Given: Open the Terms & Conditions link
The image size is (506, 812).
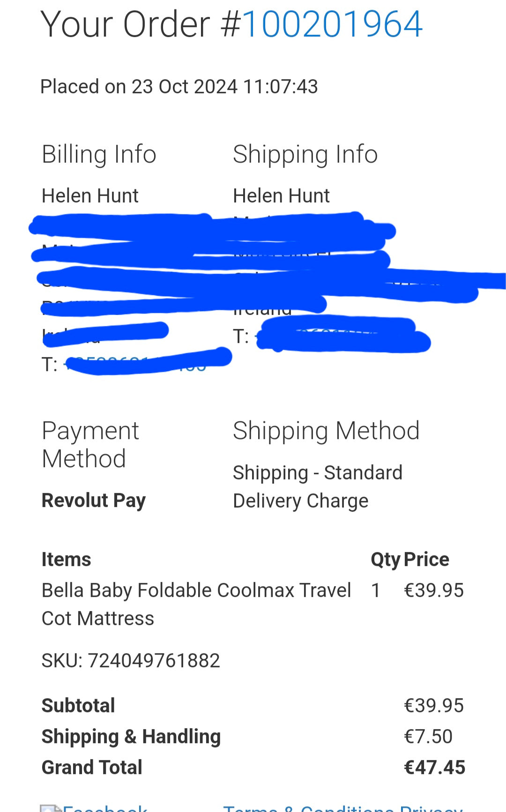Looking at the screenshot, I should point(309,808).
